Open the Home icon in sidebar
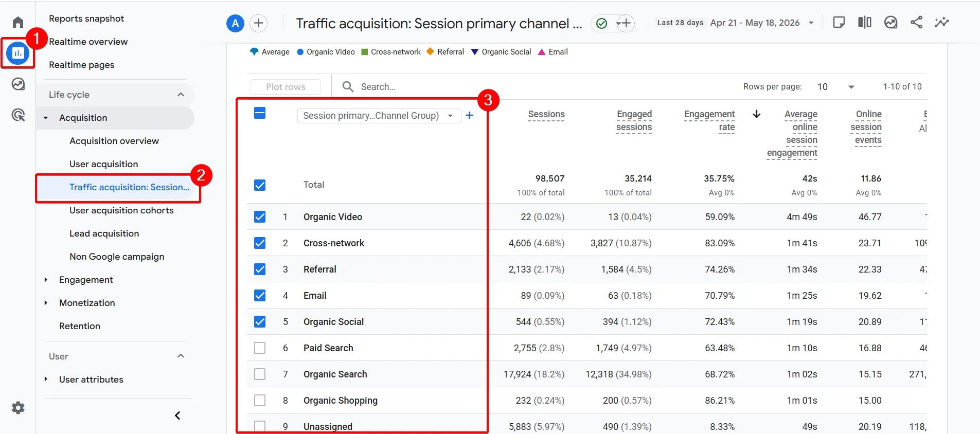Image resolution: width=980 pixels, height=434 pixels. pos(18,22)
